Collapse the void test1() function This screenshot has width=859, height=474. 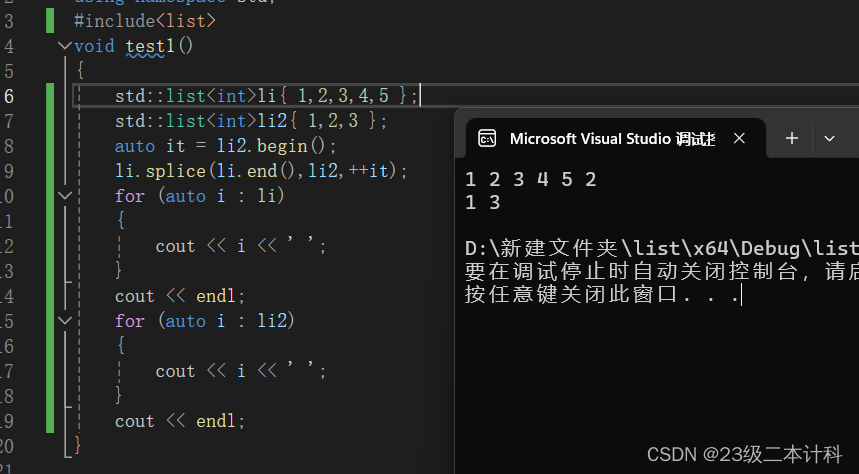pyautogui.click(x=65, y=46)
